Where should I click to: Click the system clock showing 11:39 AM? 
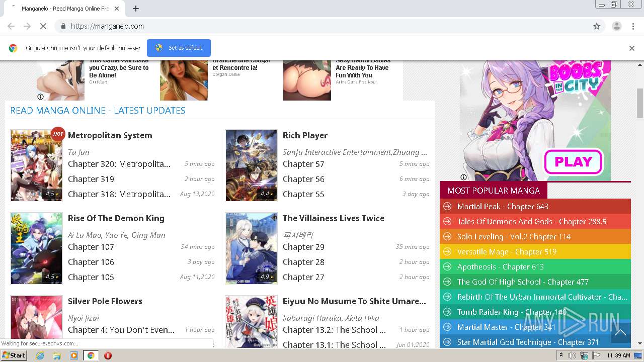pos(618,355)
